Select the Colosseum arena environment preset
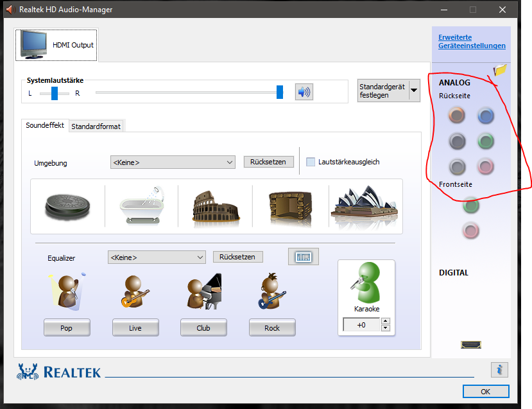Image resolution: width=532 pixels, height=409 pixels. [216, 207]
